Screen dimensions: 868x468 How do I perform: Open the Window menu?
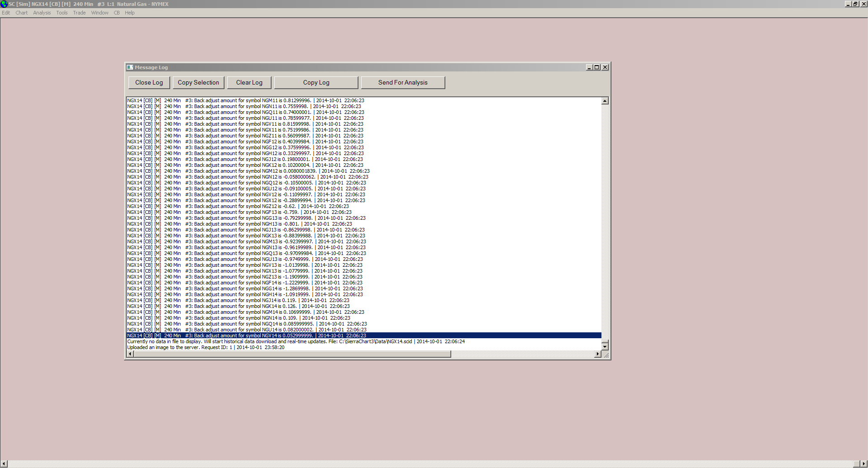pos(100,13)
